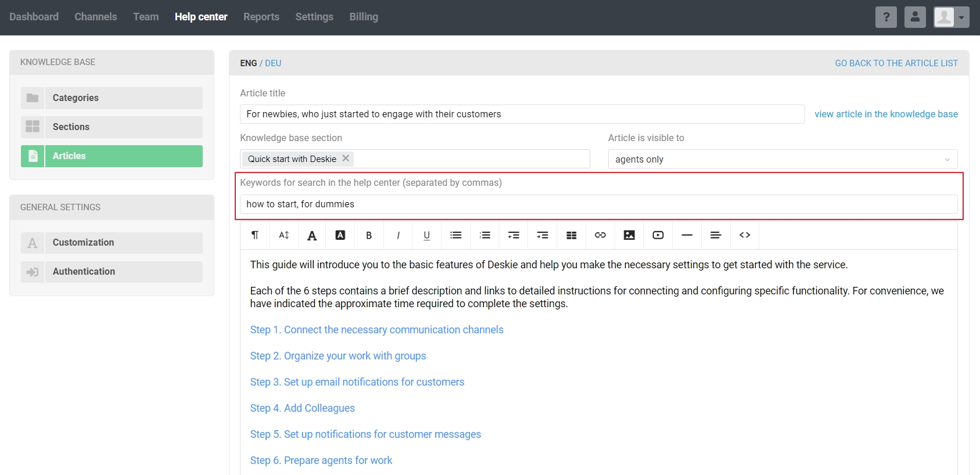
Task: Click the Sections grid icon
Action: point(33,127)
